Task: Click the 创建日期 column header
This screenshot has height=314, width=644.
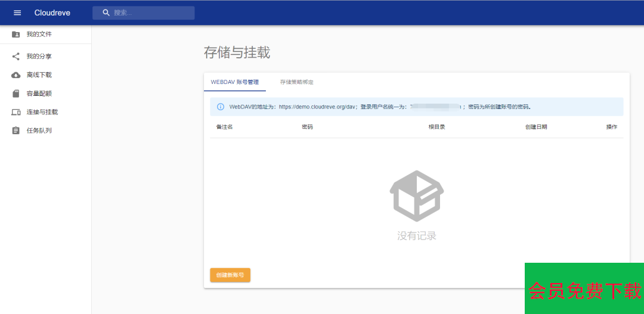Action: click(x=535, y=127)
